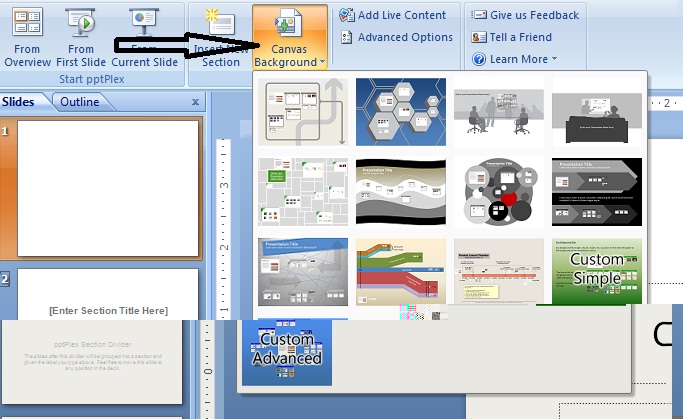Click Tell a Friend
This screenshot has height=419, width=683.
511,37
